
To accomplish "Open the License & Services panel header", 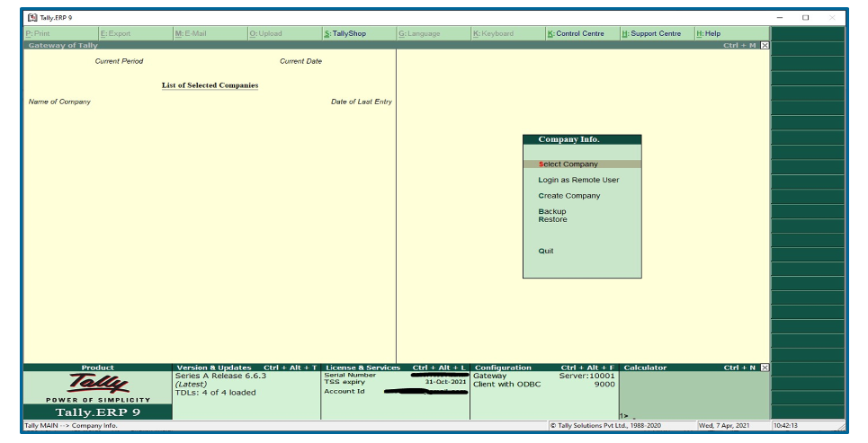I will pos(395,368).
